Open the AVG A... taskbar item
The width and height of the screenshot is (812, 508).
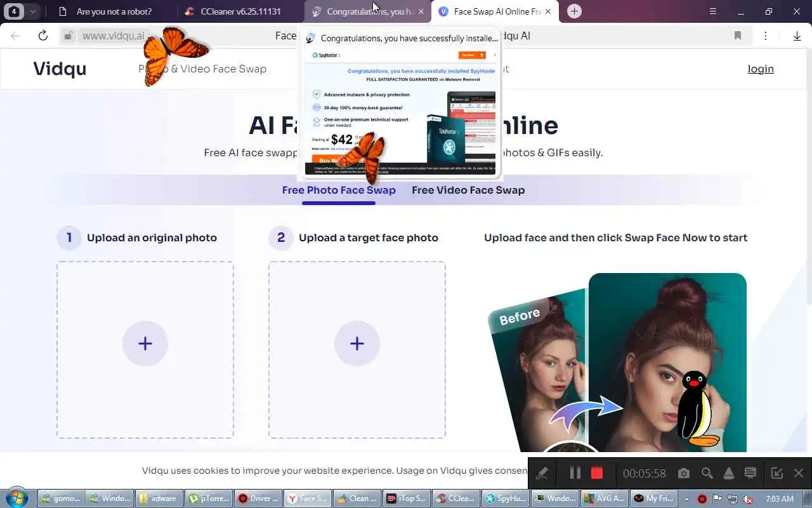pos(603,498)
